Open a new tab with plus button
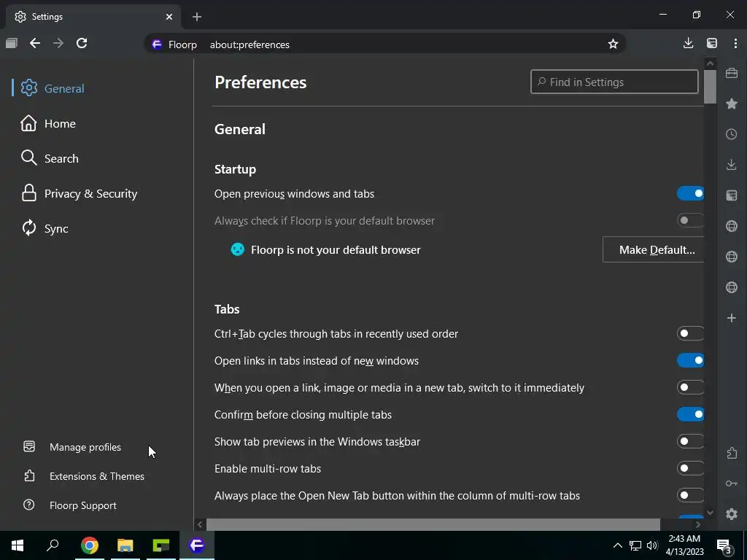Screen dimensions: 747x560 (x=197, y=17)
